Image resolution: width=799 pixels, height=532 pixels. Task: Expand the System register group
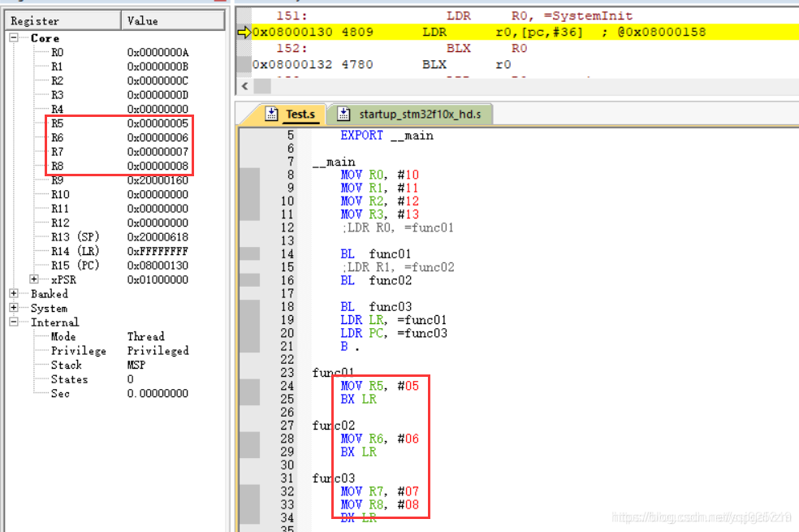pos(14,308)
